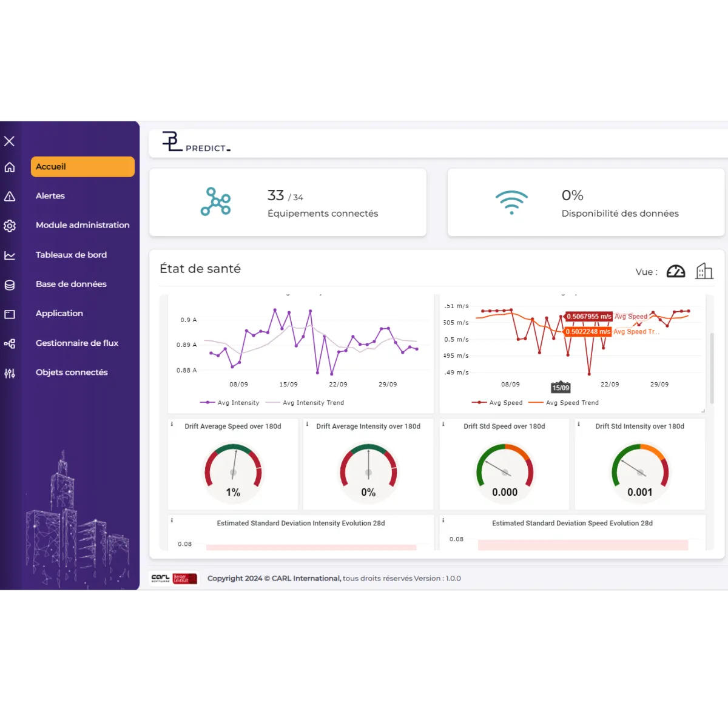Click the connected objects sliders icon
The image size is (728, 728).
10,373
